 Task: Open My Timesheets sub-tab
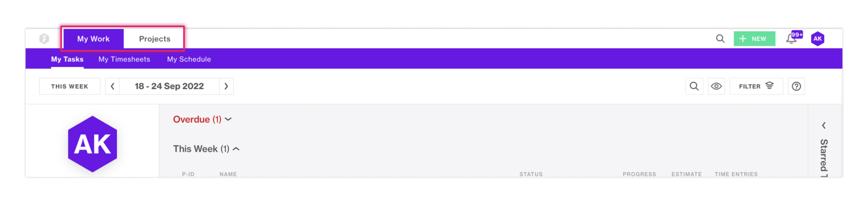click(x=124, y=59)
